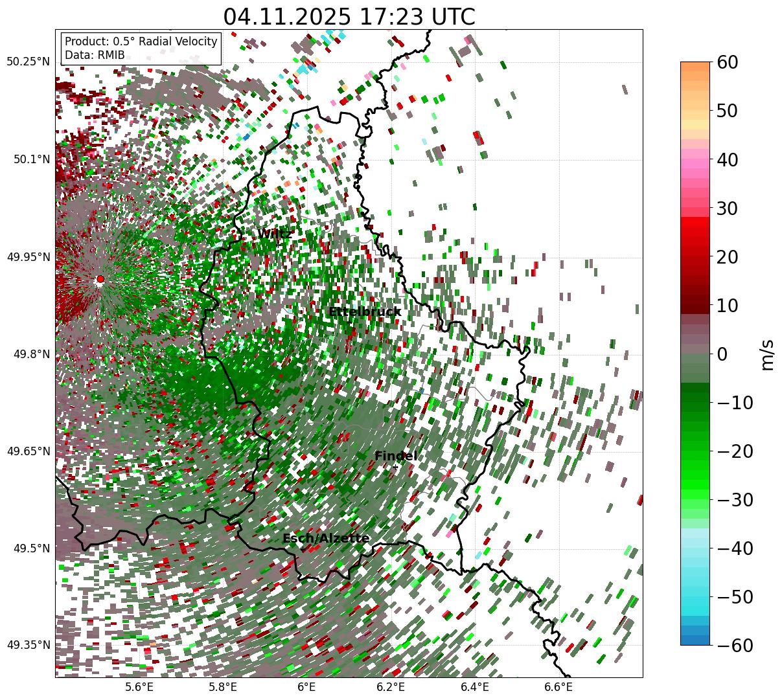This screenshot has height=700, width=782.
Task: Click the colorbar value −20
Action: 735,451
